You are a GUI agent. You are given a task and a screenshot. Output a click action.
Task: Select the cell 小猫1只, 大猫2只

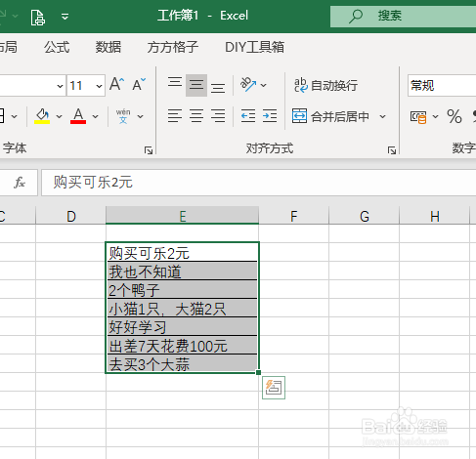[x=182, y=308]
